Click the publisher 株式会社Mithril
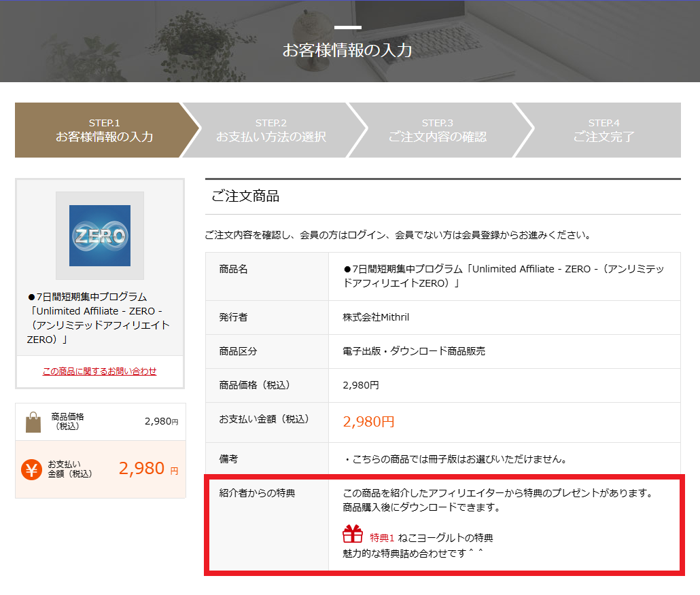The image size is (700, 595). click(x=376, y=317)
